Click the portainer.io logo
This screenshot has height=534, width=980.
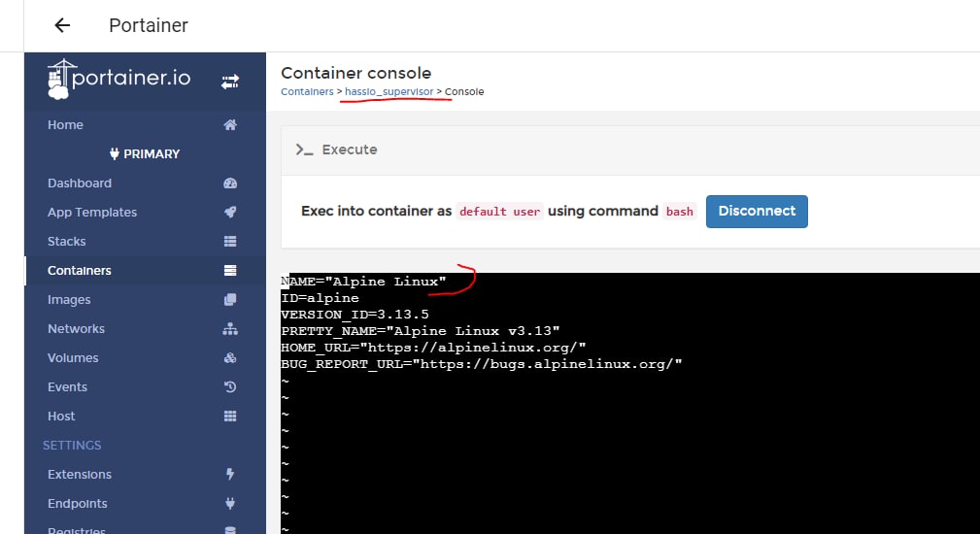(118, 80)
